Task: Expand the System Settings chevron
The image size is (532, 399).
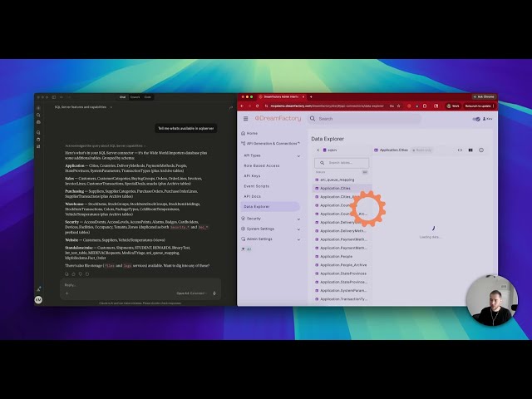Action: click(298, 229)
